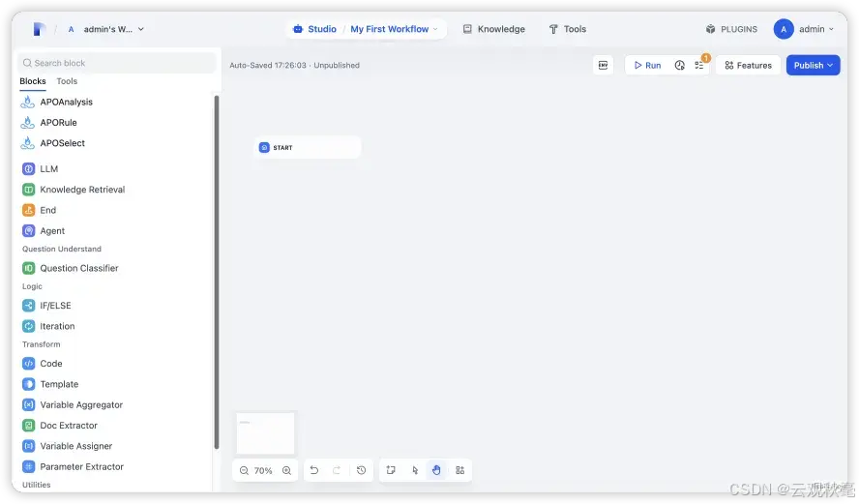
Task: Add a note to the canvas
Action: (x=391, y=470)
